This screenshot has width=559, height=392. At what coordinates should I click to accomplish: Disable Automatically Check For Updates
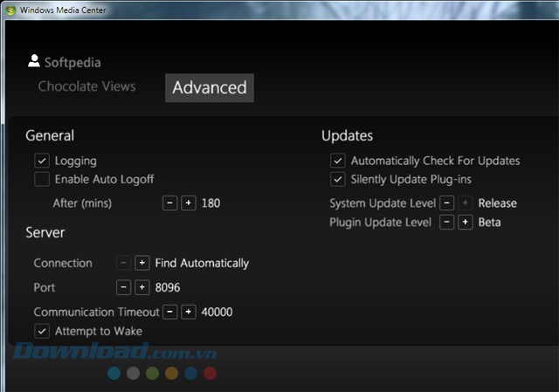click(337, 161)
